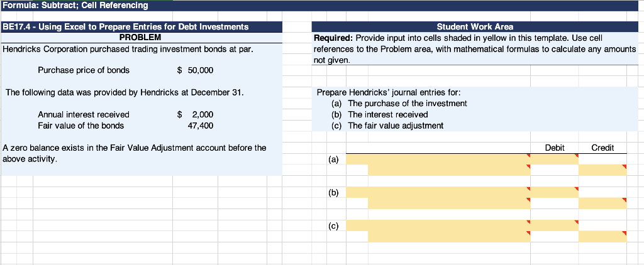Click the Student Work Area header
Screen dimensions: 644x265
coord(475,27)
